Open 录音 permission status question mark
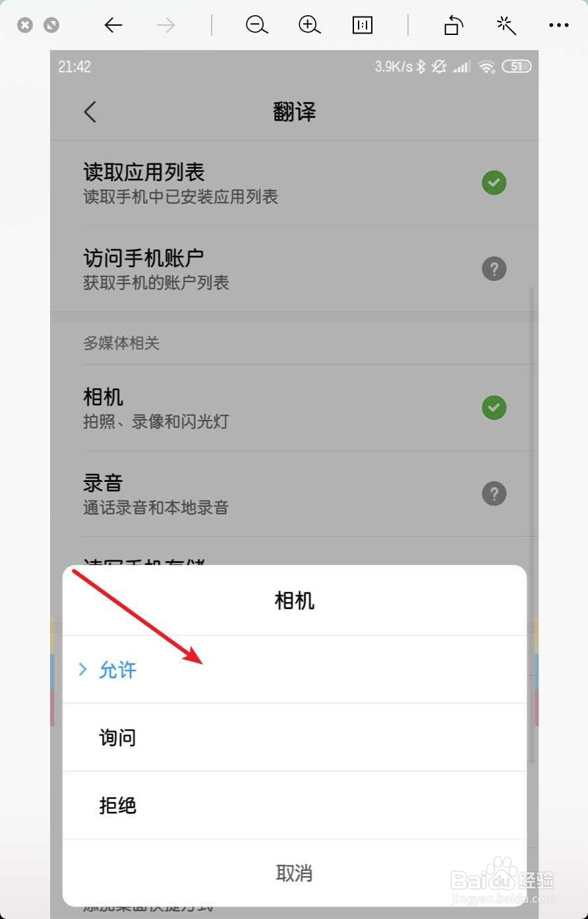 tap(494, 494)
